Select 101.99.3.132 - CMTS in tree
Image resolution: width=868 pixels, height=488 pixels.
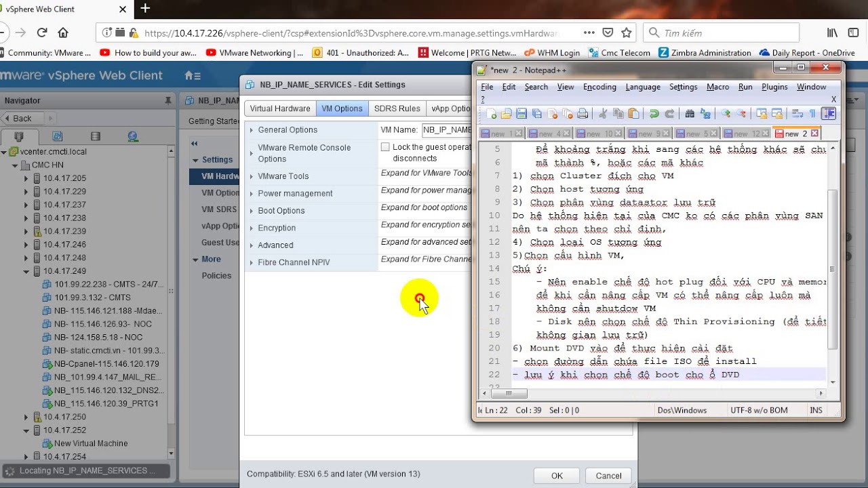(x=92, y=298)
